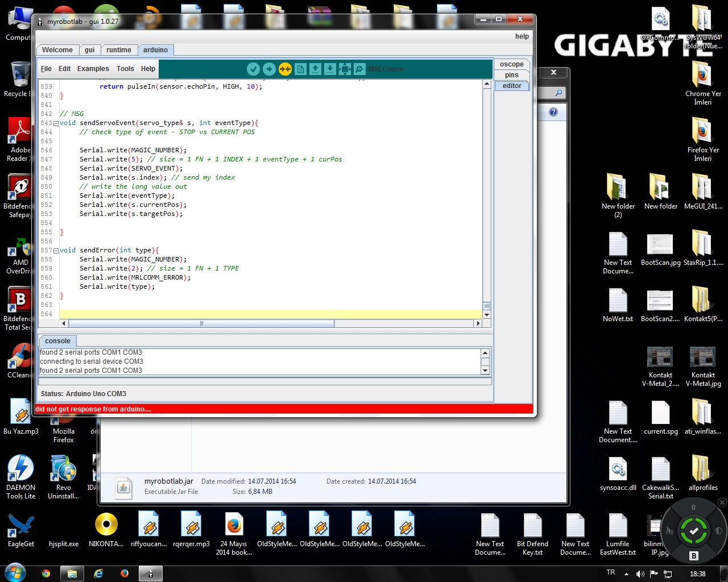Click the TR language indicator
The image size is (728, 582).
[611, 573]
